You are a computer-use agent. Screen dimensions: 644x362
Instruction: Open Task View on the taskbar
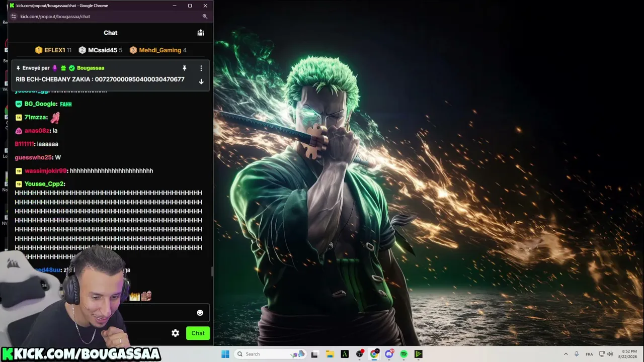(314, 354)
